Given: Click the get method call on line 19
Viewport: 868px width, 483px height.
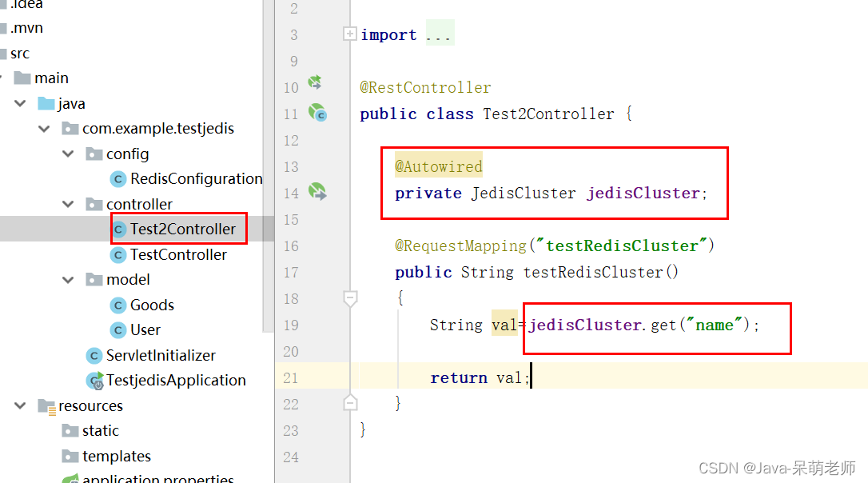Looking at the screenshot, I should point(663,325).
